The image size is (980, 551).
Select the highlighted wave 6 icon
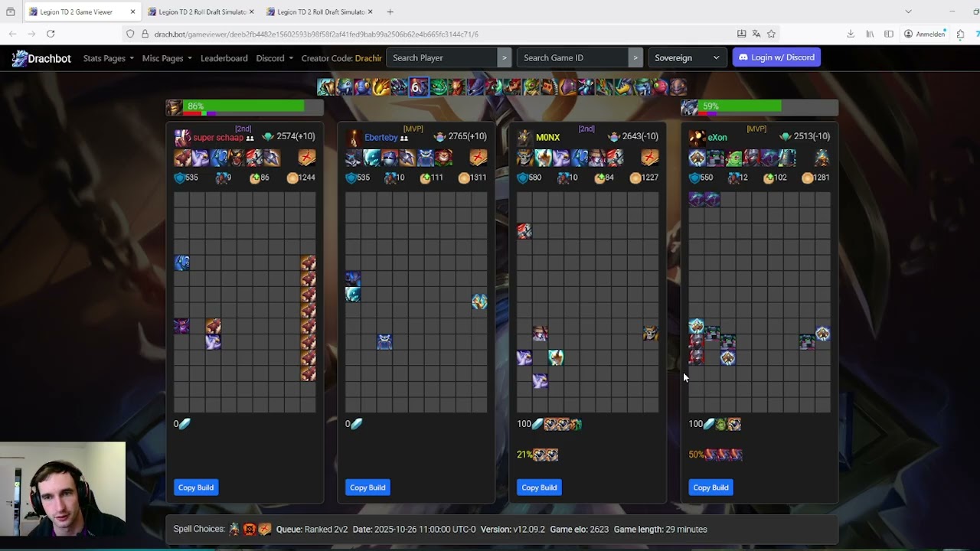pos(417,86)
